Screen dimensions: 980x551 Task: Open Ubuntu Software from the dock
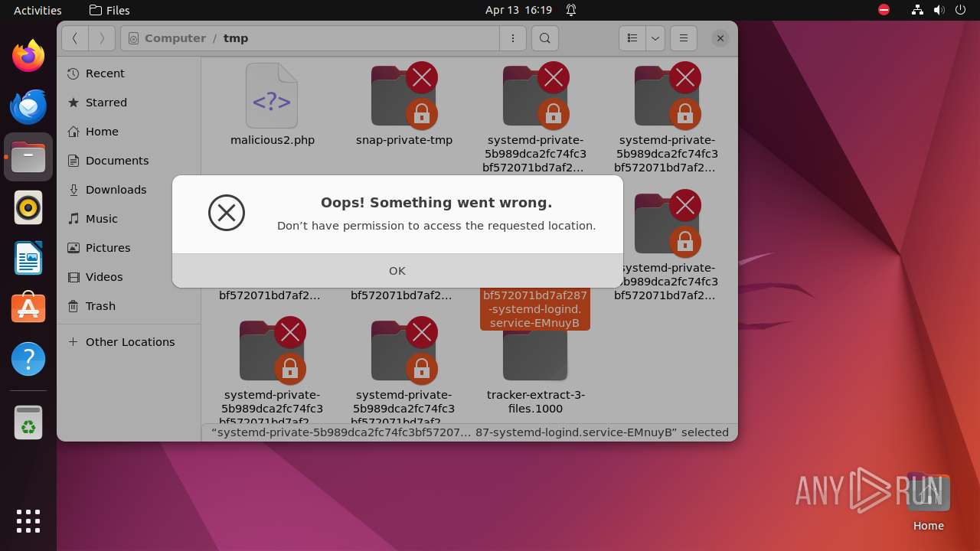coord(28,308)
